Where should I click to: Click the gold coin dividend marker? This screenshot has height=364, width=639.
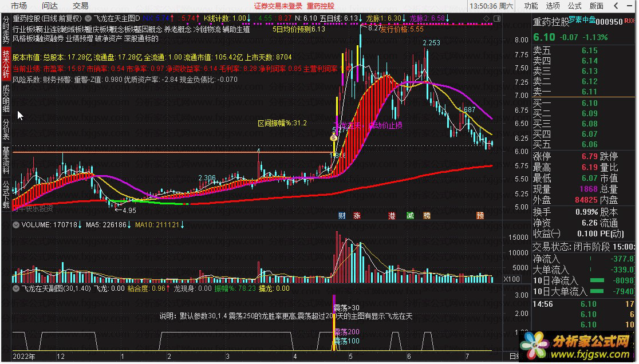coord(334,137)
